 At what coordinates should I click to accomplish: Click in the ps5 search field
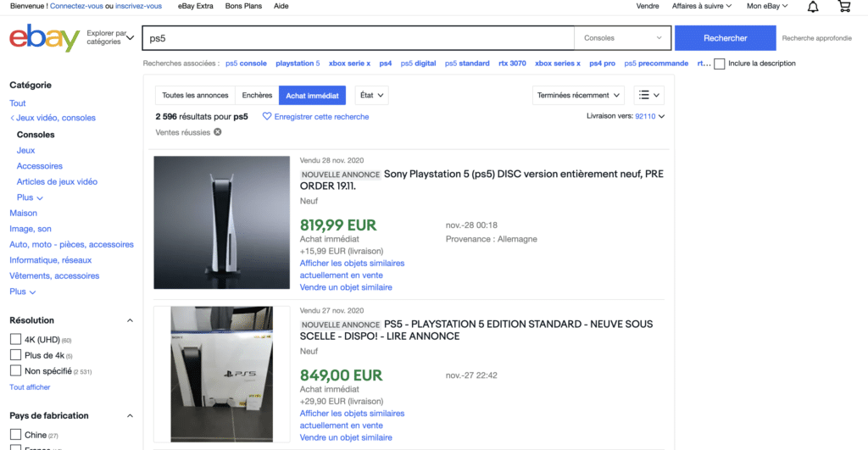tap(359, 38)
